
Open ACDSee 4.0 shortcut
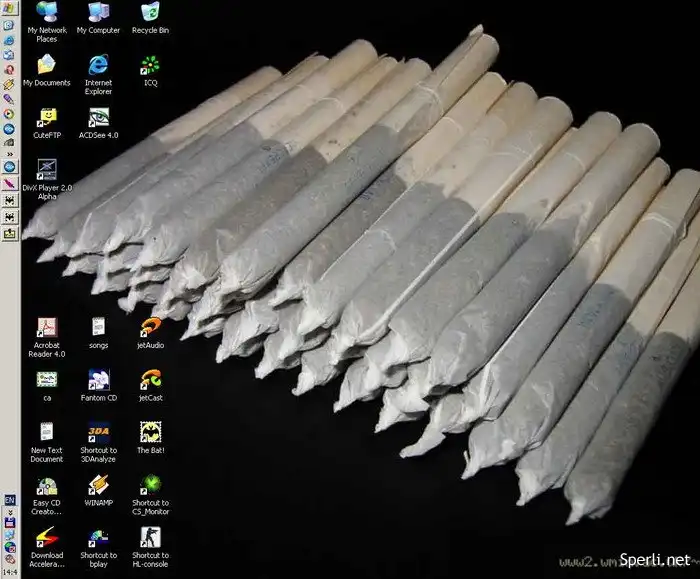(98, 118)
